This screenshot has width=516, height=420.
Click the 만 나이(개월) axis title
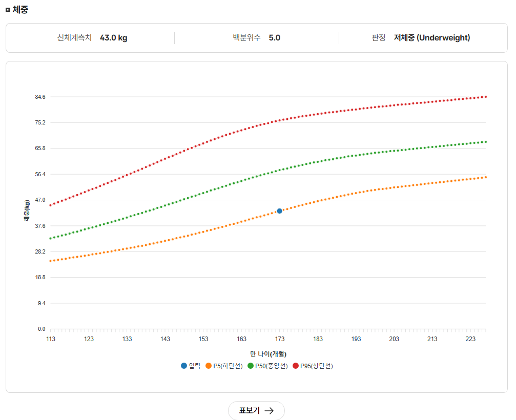click(268, 354)
